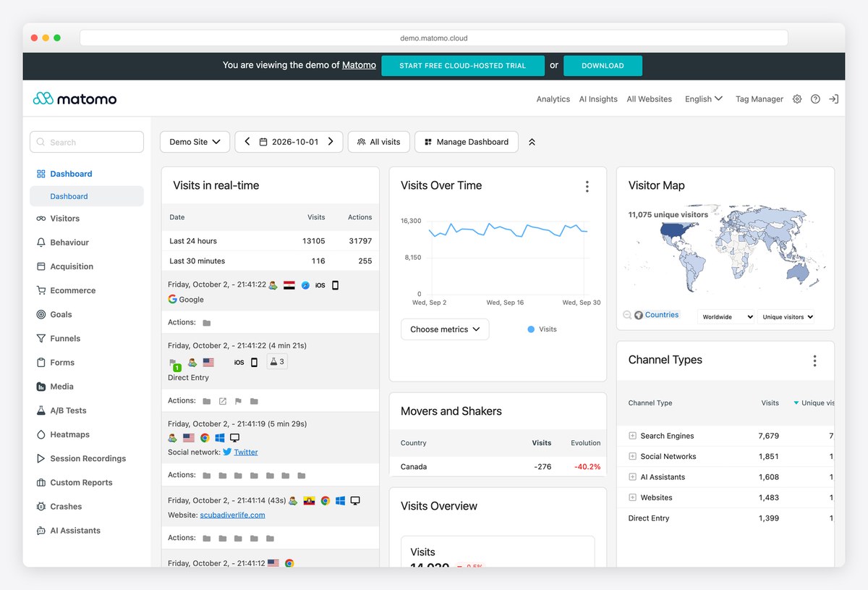Viewport: 868px width, 590px height.
Task: Expand the AI Assistants channel row
Action: (632, 477)
